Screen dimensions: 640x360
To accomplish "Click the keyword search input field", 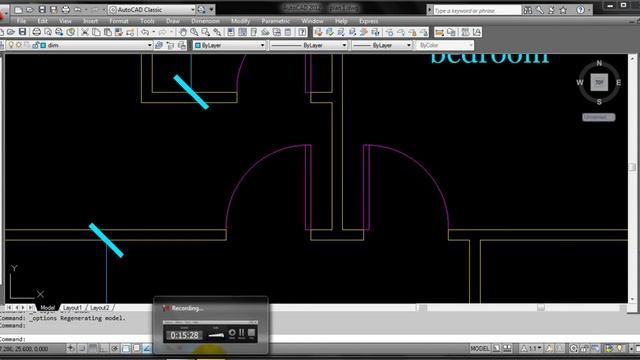I will (477, 10).
